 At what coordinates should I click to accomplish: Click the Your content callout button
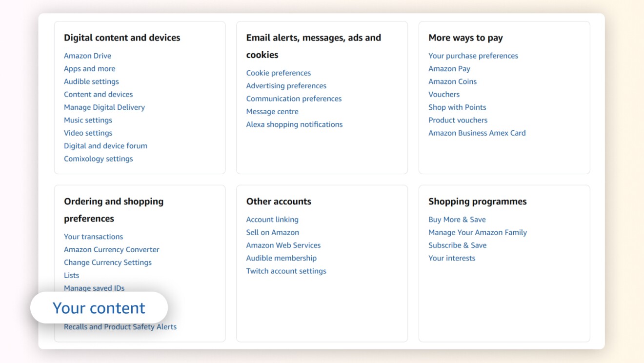click(x=99, y=307)
